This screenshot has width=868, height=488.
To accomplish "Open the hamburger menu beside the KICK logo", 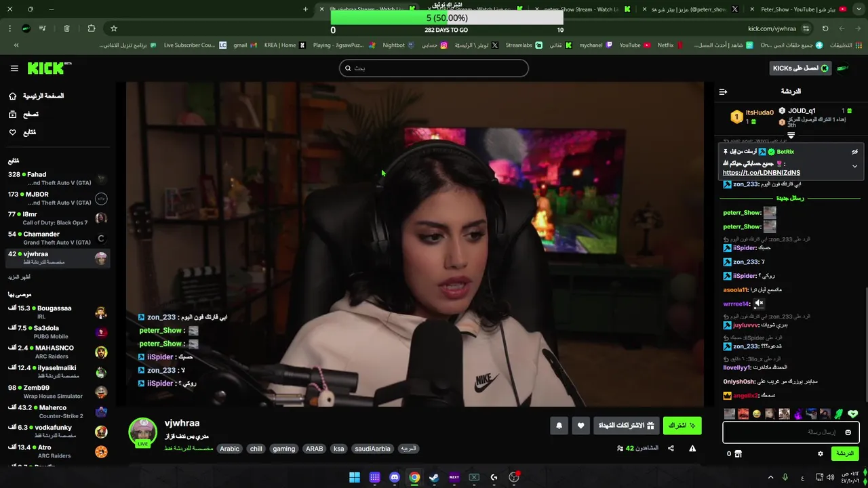I will (x=14, y=68).
